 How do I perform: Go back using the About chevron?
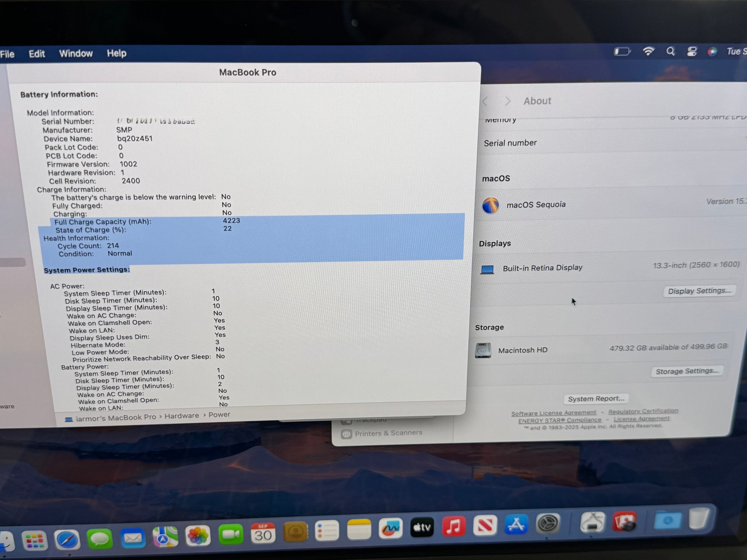pyautogui.click(x=485, y=101)
